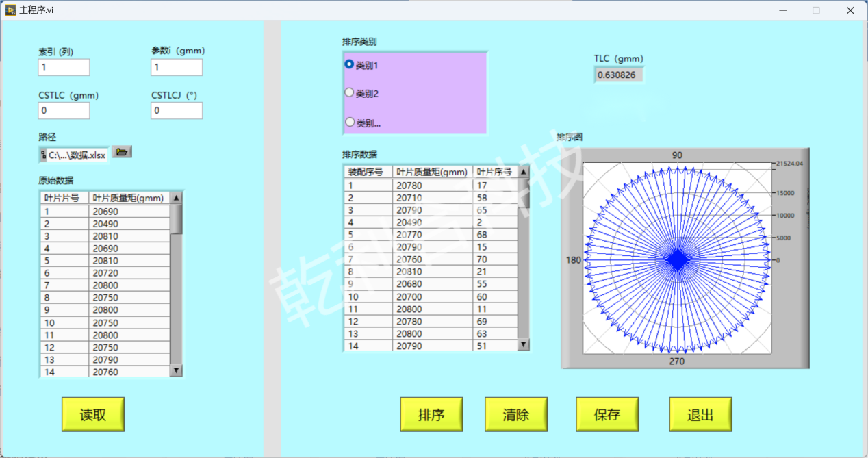Screen dimensions: 868x458
Task: Hit the 保存 button
Action: pyautogui.click(x=607, y=414)
